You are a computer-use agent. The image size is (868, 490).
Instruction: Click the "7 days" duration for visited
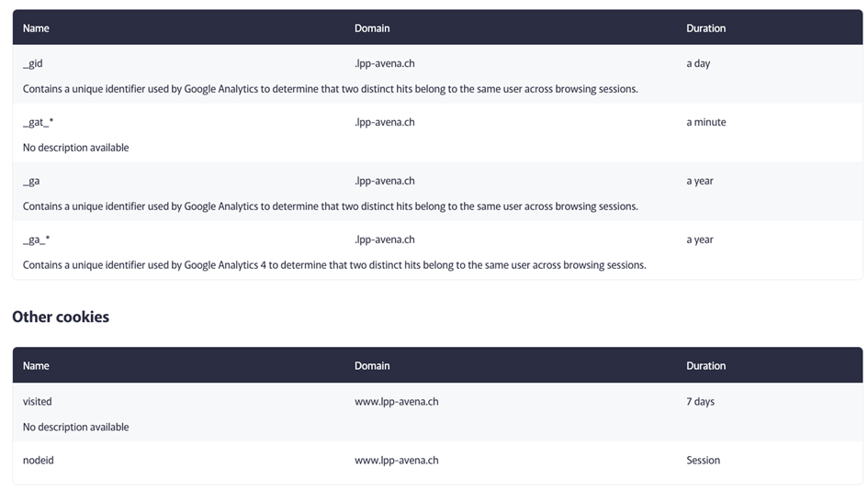[700, 402]
